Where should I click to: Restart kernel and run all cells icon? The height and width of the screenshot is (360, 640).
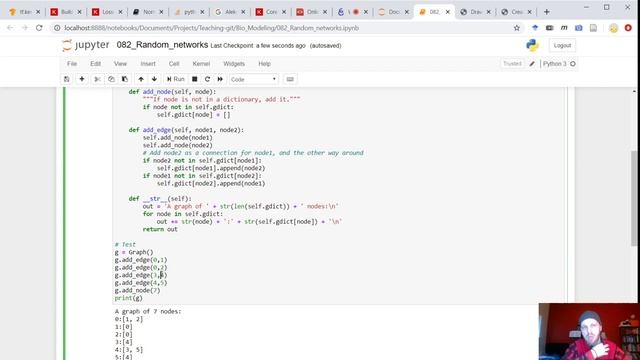[220, 79]
